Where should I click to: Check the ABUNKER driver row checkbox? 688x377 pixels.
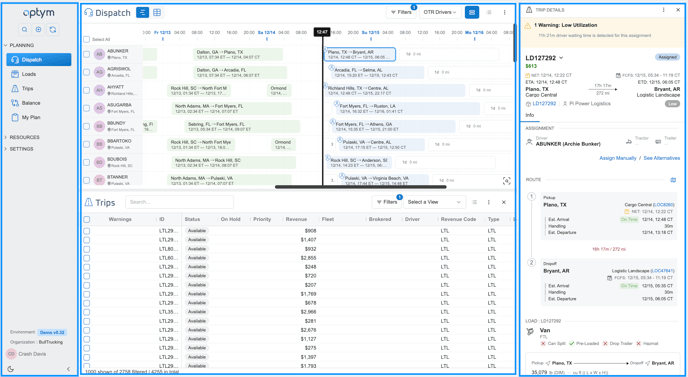[87, 54]
